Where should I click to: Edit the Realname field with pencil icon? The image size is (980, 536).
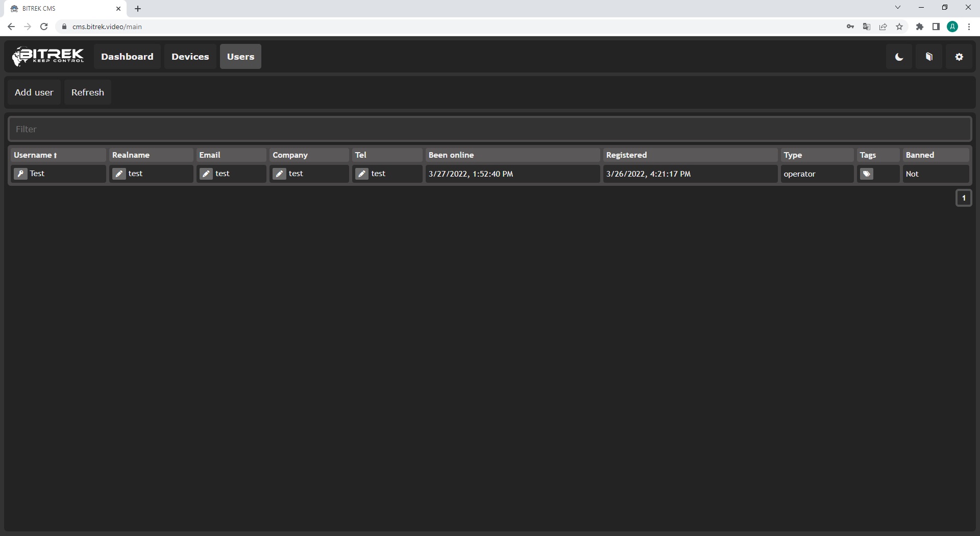coord(119,174)
